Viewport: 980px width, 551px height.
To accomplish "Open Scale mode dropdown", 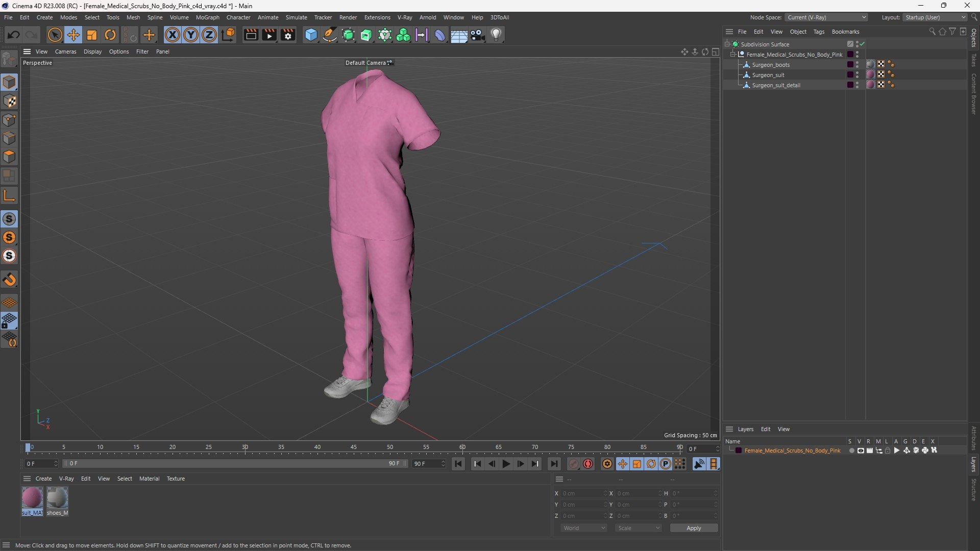I will click(638, 528).
